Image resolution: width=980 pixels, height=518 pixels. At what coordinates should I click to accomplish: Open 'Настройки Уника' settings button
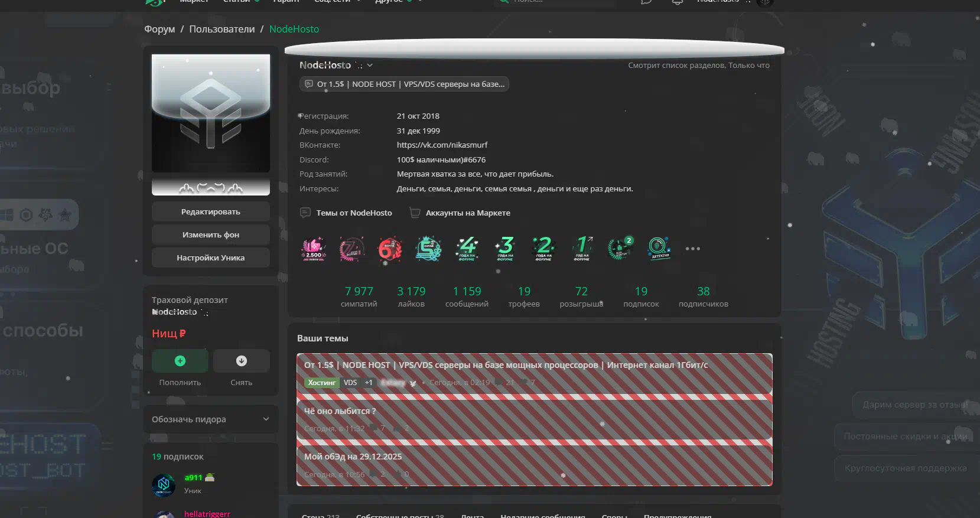pyautogui.click(x=211, y=258)
